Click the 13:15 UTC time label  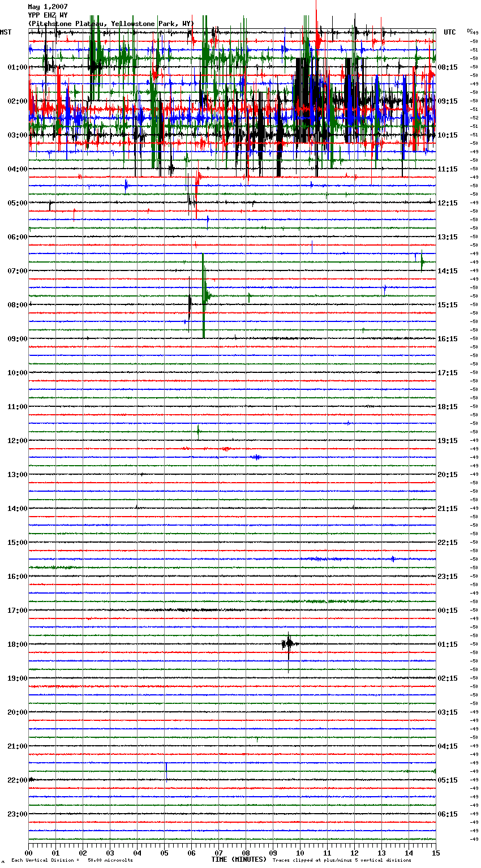point(448,237)
